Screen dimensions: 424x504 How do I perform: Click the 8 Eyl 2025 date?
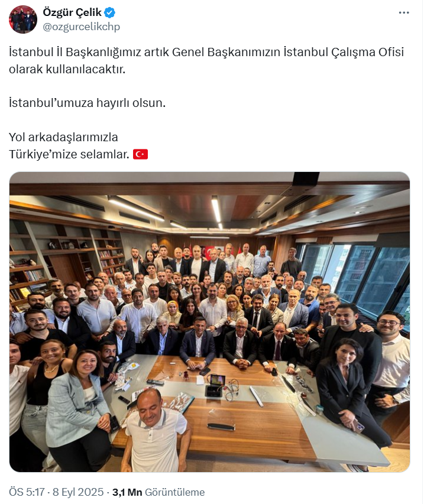pos(78,492)
